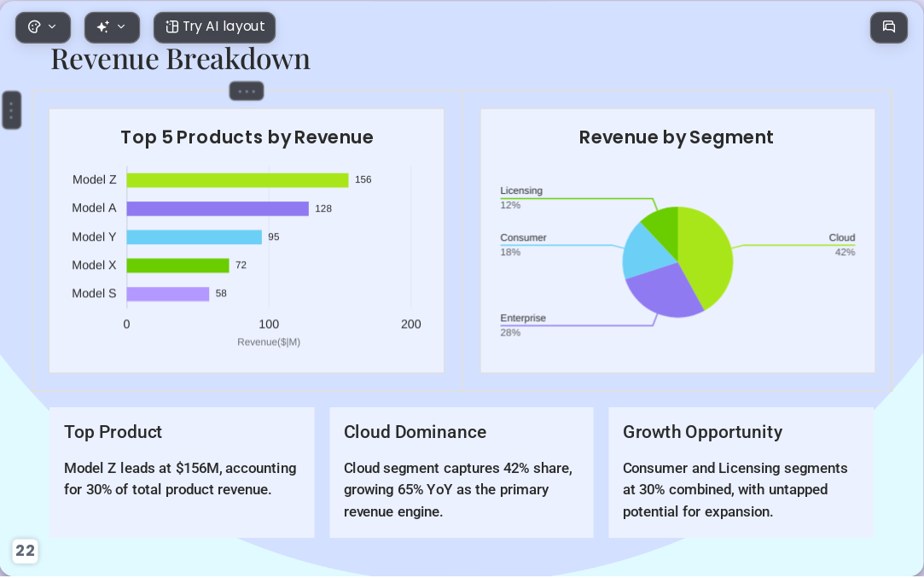Select the Cloud Dominance card heading

pyautogui.click(x=415, y=432)
